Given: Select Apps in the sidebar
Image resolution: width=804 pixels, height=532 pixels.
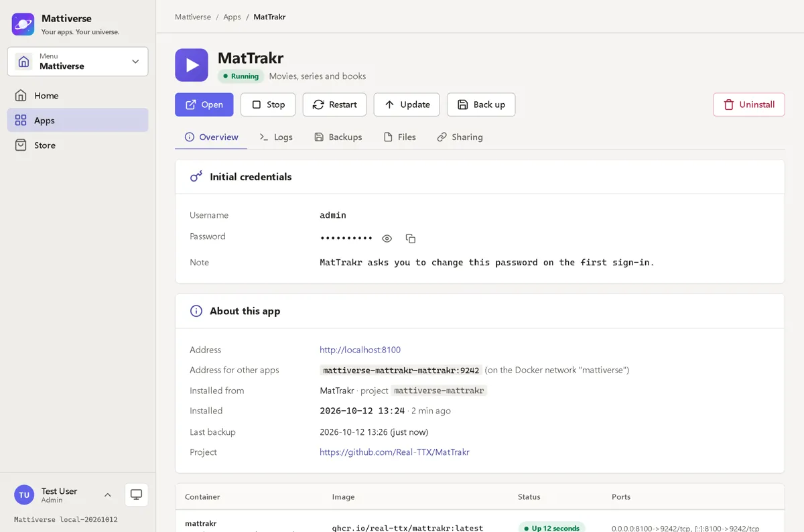Looking at the screenshot, I should [78, 121].
